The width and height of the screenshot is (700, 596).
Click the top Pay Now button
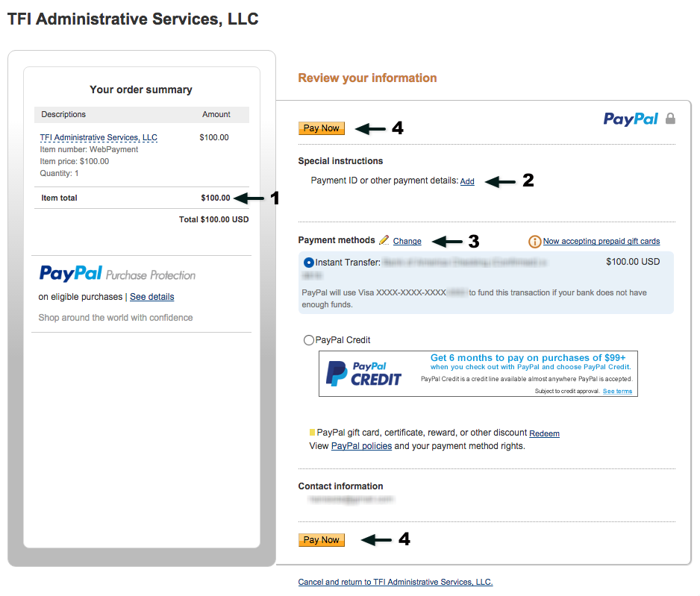point(322,128)
